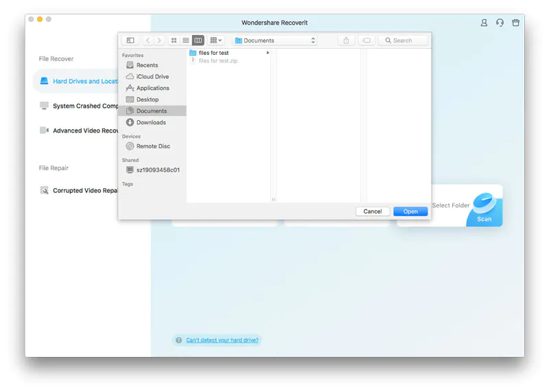Click the help question mark icon

click(178, 340)
